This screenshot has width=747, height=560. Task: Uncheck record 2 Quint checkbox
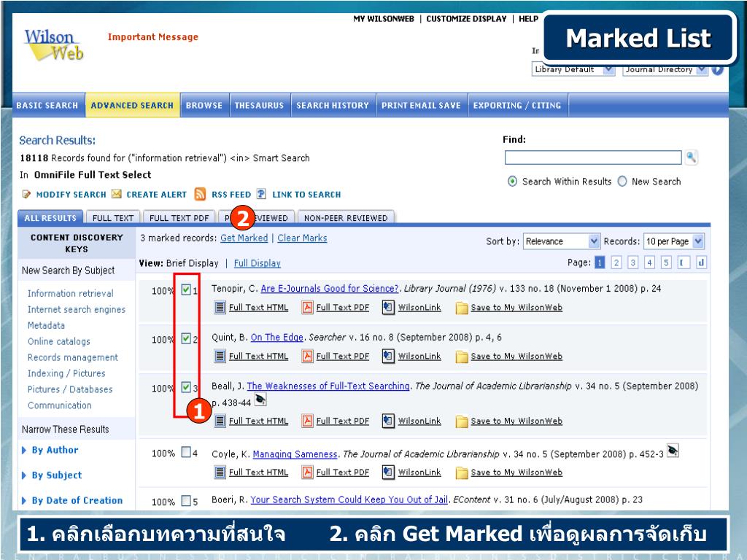point(186,338)
